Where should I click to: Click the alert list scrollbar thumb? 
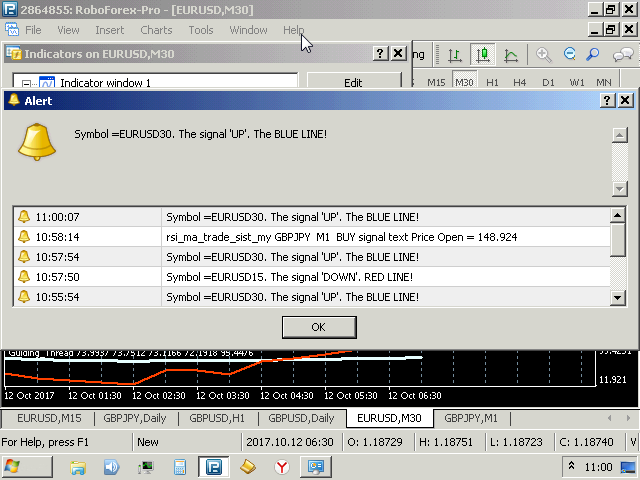pyautogui.click(x=618, y=240)
